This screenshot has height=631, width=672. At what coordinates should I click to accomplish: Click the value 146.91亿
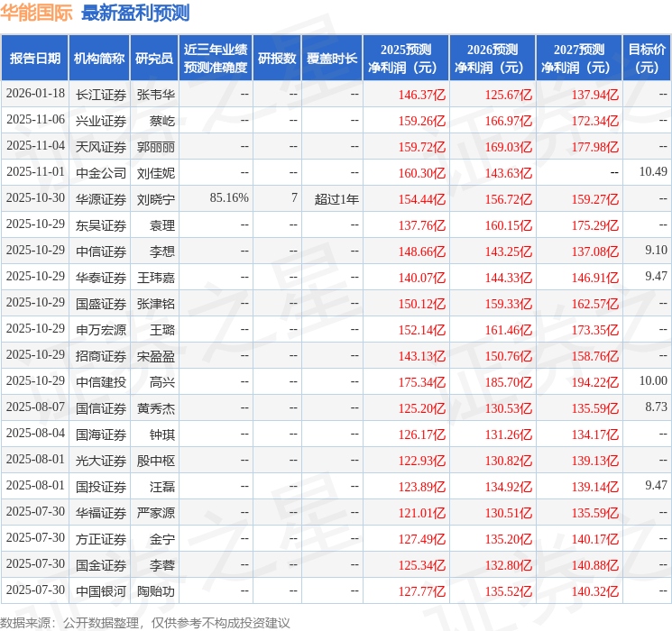(595, 278)
